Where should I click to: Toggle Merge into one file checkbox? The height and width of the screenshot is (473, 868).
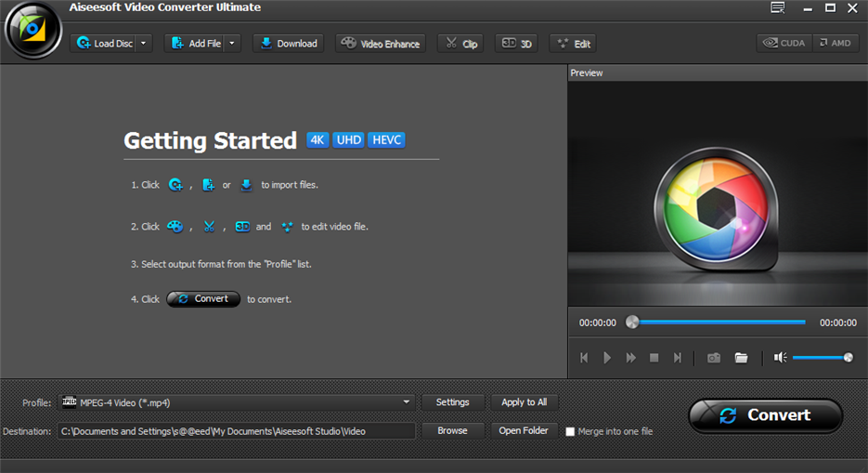click(570, 431)
